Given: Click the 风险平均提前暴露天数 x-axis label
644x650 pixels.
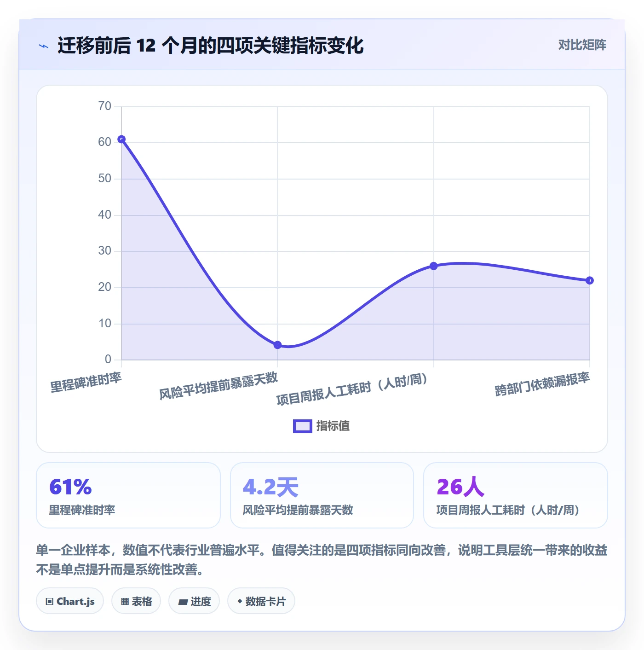Looking at the screenshot, I should tap(218, 386).
